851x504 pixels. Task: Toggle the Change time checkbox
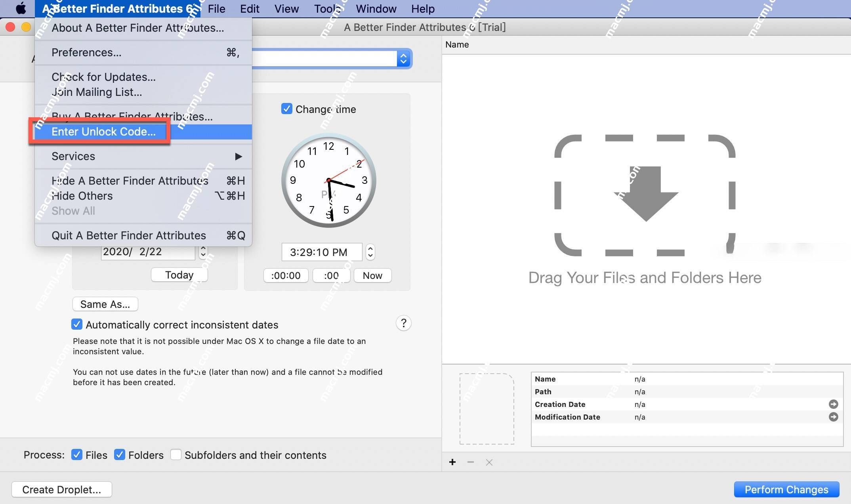286,109
